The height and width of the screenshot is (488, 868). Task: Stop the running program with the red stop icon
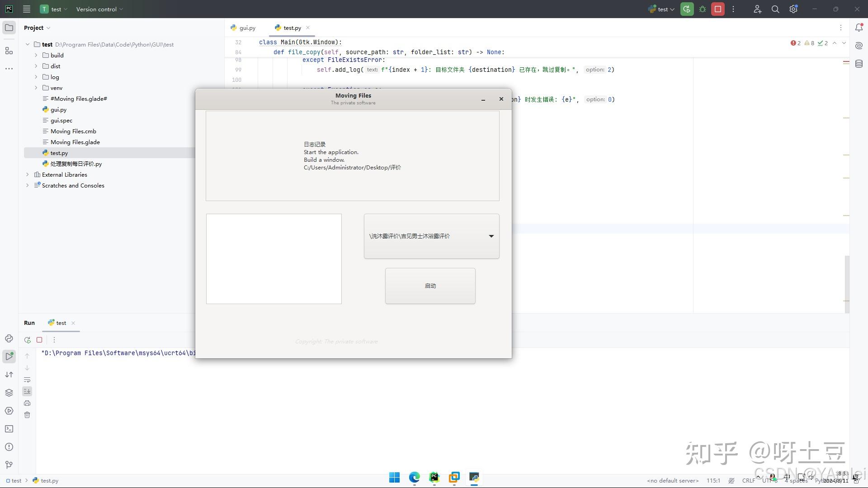pyautogui.click(x=717, y=9)
